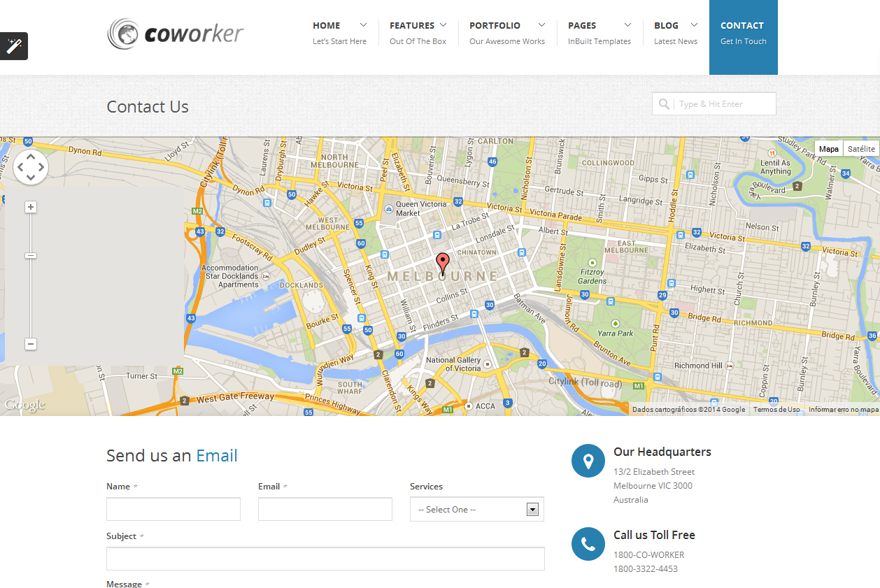Click the map pan control arrows
The image size is (880, 588).
coord(31,168)
